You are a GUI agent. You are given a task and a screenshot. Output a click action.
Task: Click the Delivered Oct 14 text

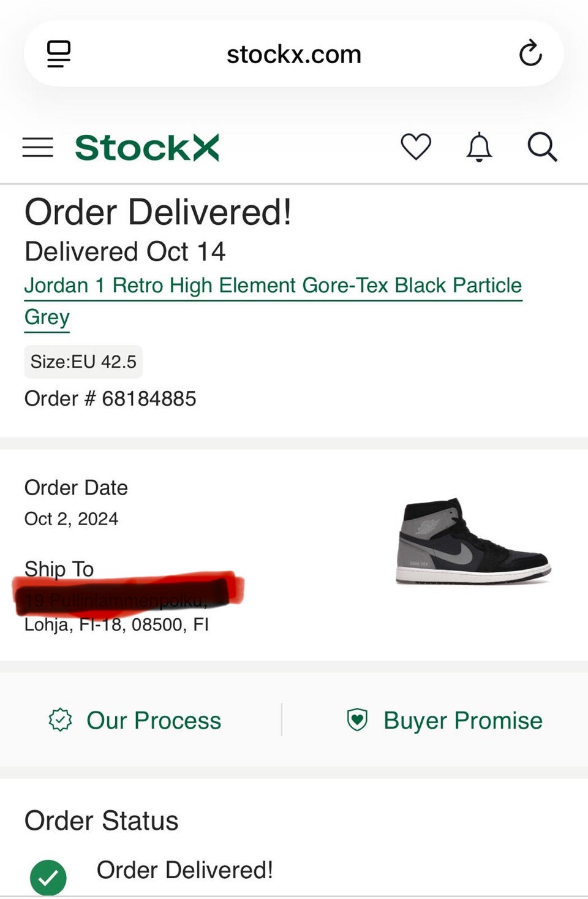(125, 252)
